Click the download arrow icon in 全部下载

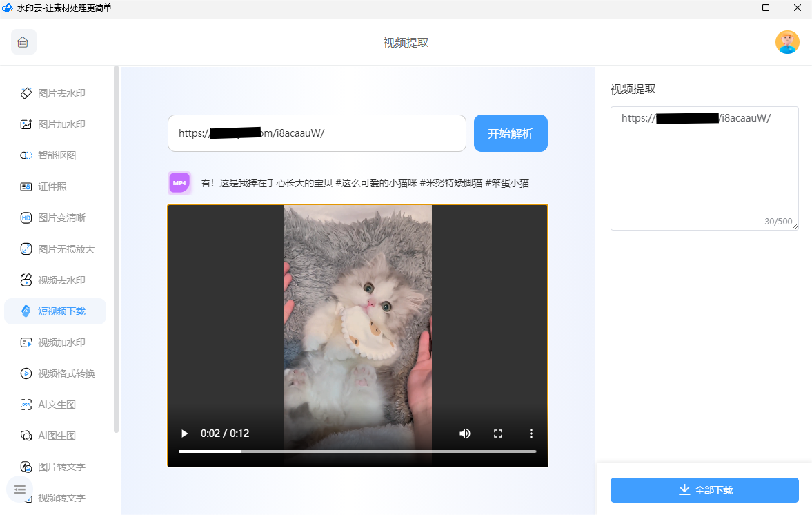point(684,489)
